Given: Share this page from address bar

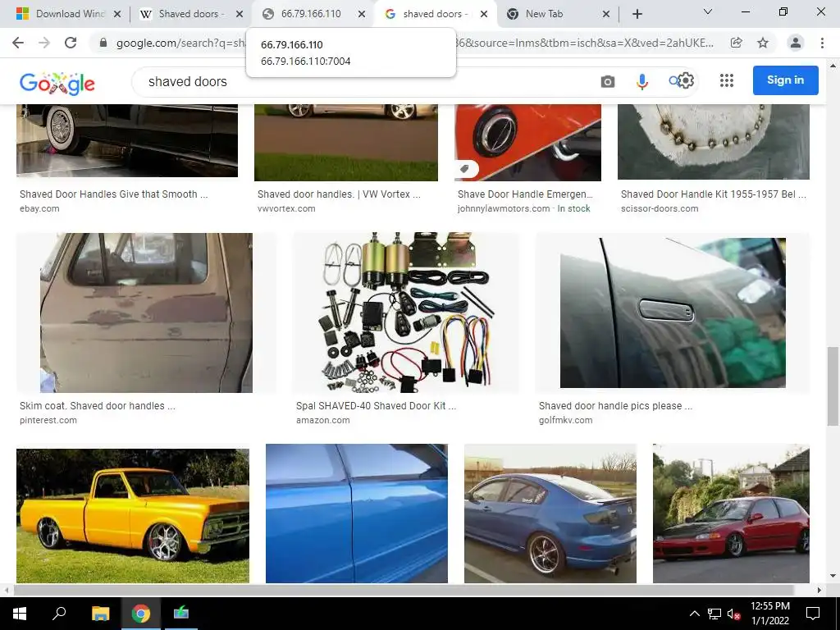Looking at the screenshot, I should coord(737,43).
